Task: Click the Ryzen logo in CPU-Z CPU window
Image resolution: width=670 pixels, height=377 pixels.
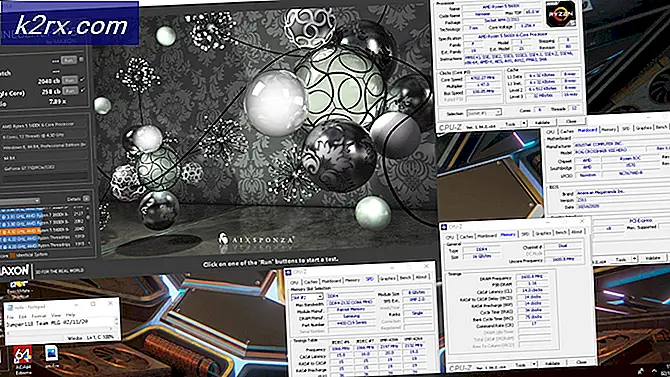Action: 561,14
